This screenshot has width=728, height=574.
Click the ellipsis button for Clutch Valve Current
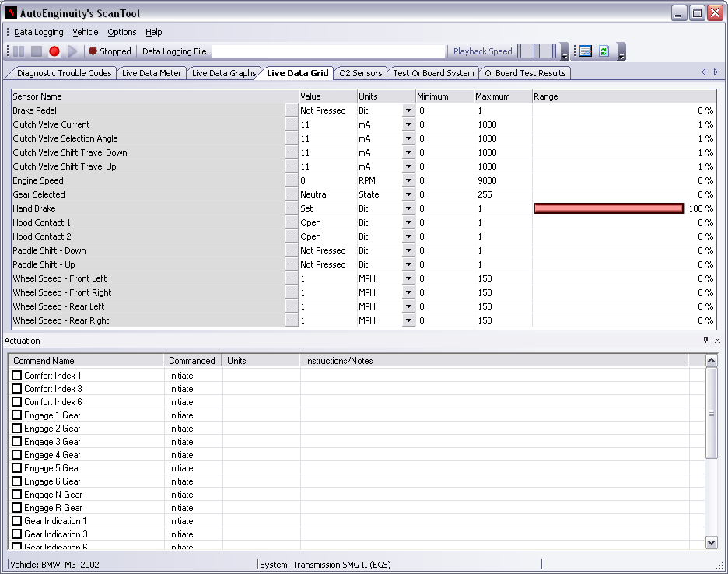(x=292, y=124)
